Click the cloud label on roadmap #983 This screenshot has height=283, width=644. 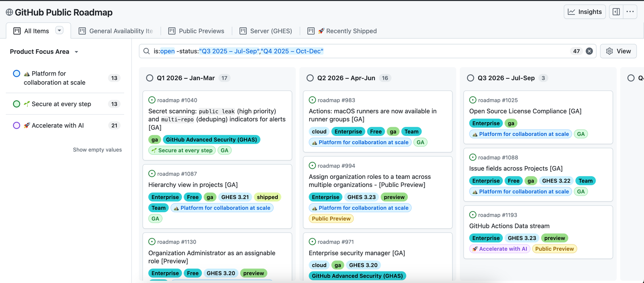pyautogui.click(x=319, y=131)
